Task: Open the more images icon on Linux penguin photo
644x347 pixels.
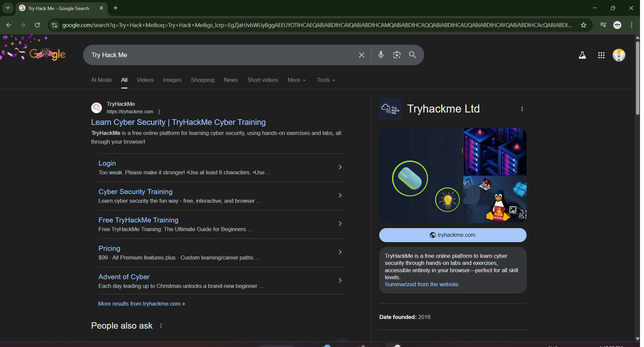Action: pyautogui.click(x=513, y=210)
